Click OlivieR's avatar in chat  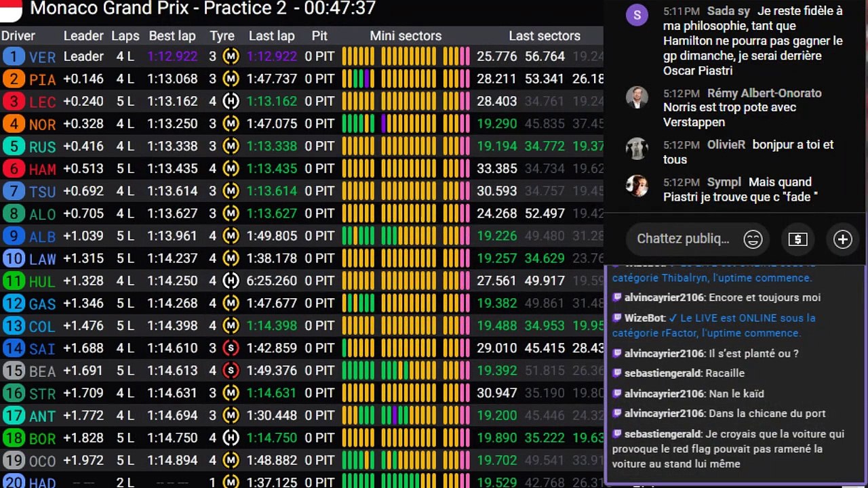637,149
